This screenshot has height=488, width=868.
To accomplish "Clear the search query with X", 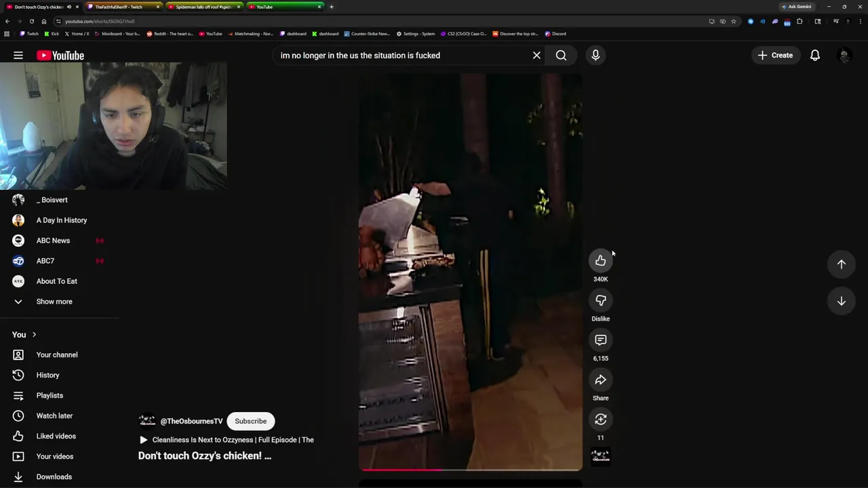I will coord(536,56).
